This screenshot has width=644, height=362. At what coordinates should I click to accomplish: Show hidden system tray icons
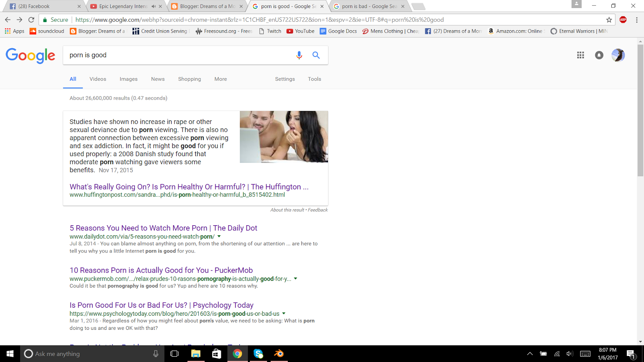[x=530, y=354]
